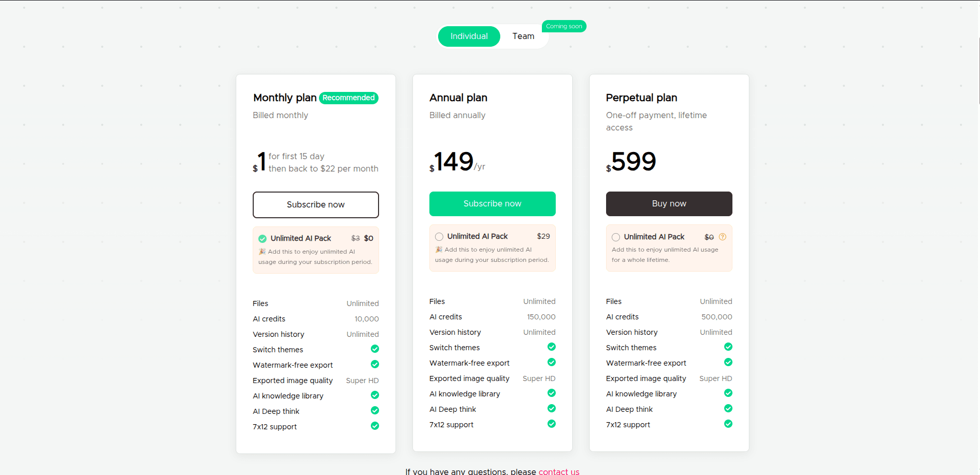Image resolution: width=980 pixels, height=475 pixels.
Task: Click 7x12 support checkmark in Perpetual plan
Action: (728, 424)
